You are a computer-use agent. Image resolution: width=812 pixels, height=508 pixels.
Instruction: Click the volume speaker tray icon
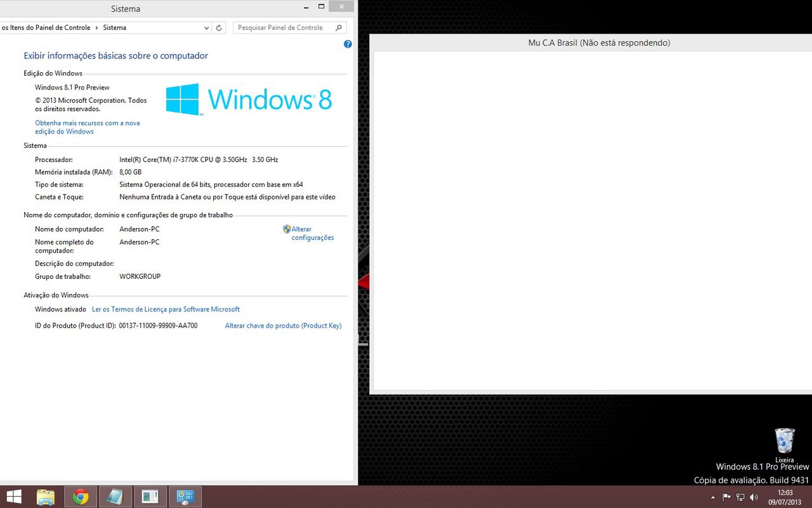[x=754, y=497]
